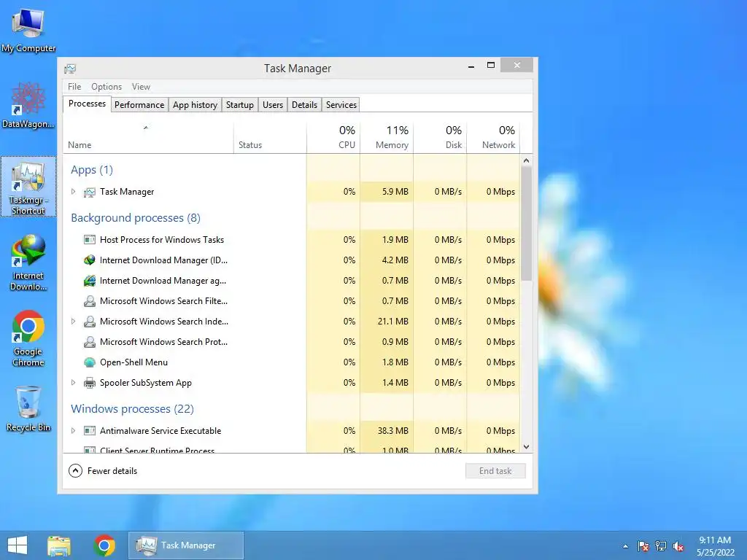
Task: Select the Taskmgr Shortcut desktop icon
Action: [28, 187]
